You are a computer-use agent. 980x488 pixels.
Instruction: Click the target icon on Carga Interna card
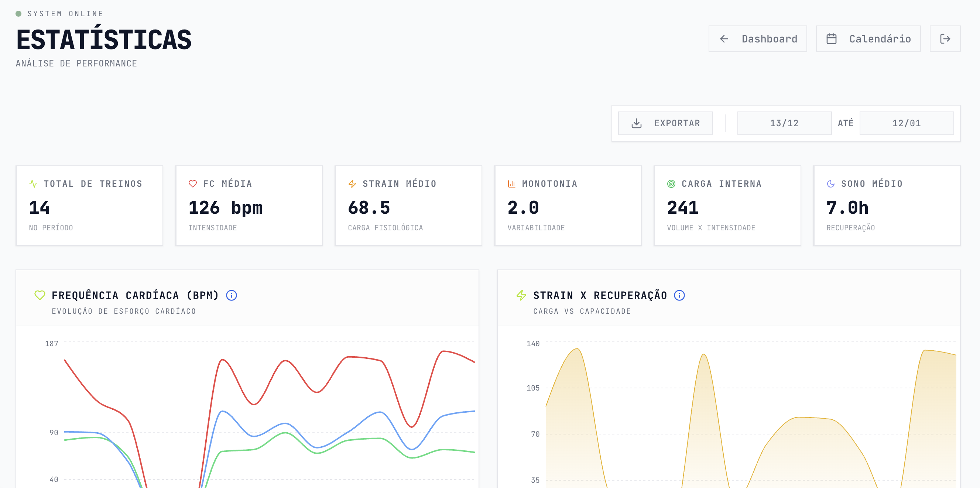[x=671, y=184]
